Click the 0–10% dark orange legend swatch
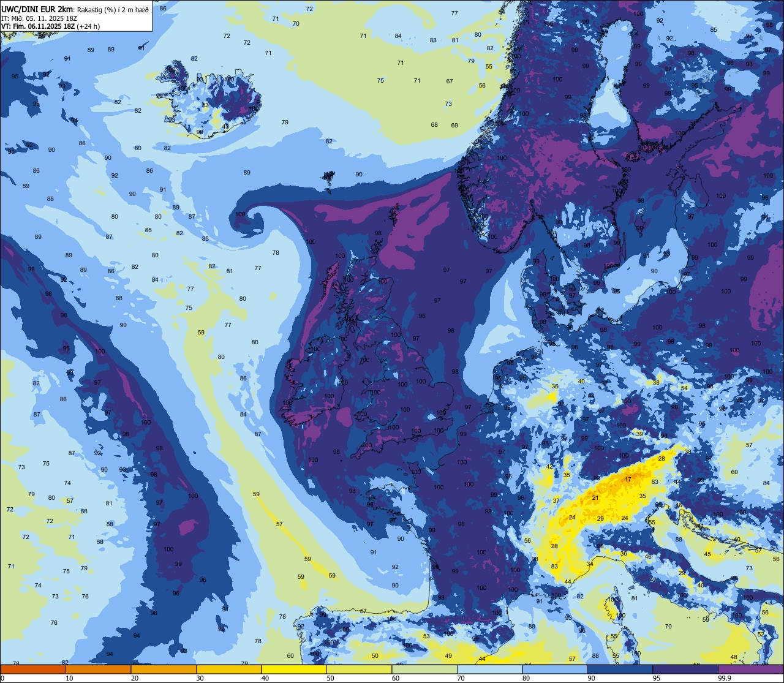Image resolution: width=784 pixels, height=683 pixels. (33, 669)
